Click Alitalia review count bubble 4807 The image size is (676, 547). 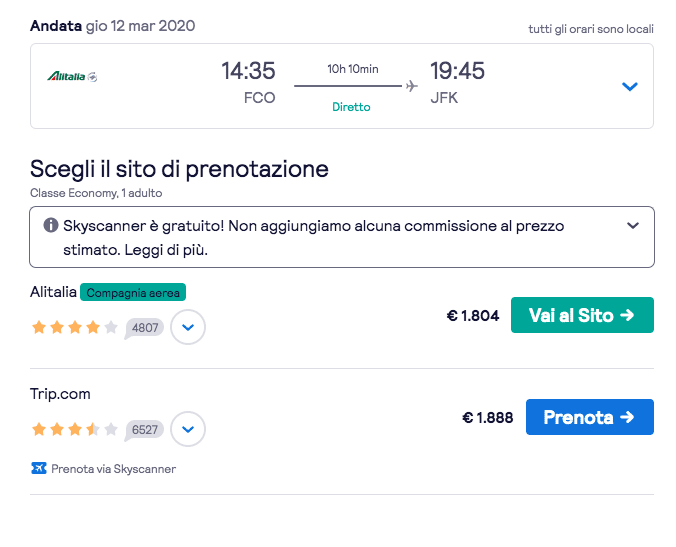coord(145,327)
